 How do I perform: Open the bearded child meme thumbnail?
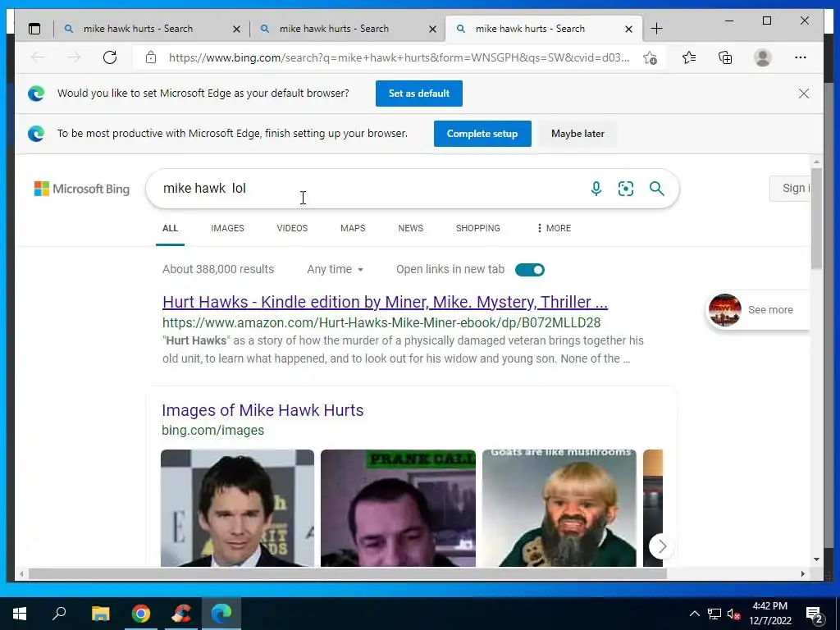pos(559,508)
